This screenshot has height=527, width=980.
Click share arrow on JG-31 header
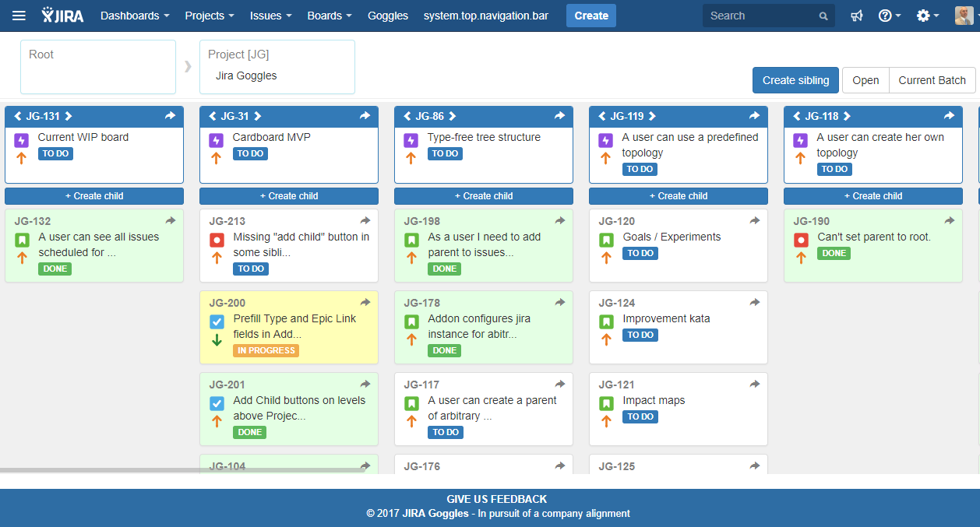[x=365, y=116]
